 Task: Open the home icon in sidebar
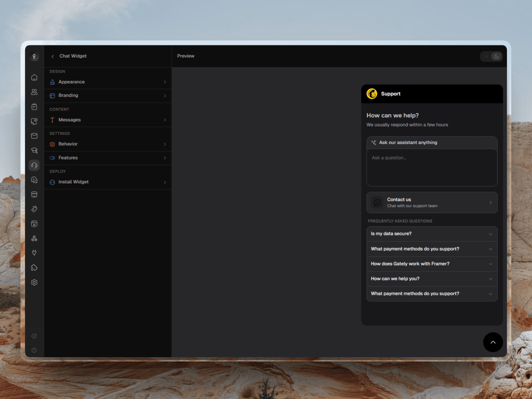point(34,78)
